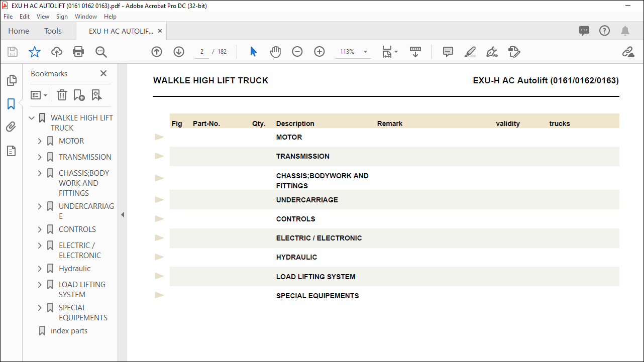
Task: Open the Help question mark
Action: [x=604, y=31]
